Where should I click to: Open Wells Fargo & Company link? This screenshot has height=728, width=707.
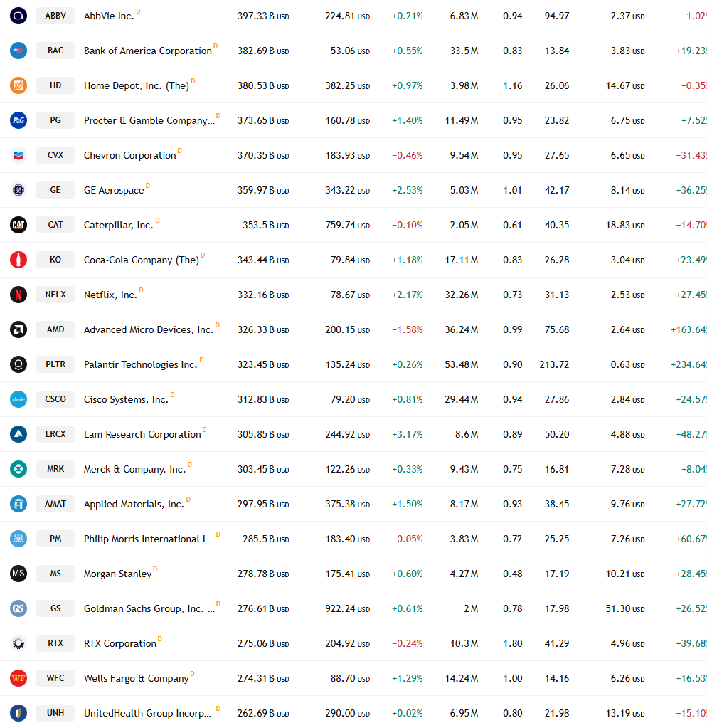tap(137, 678)
